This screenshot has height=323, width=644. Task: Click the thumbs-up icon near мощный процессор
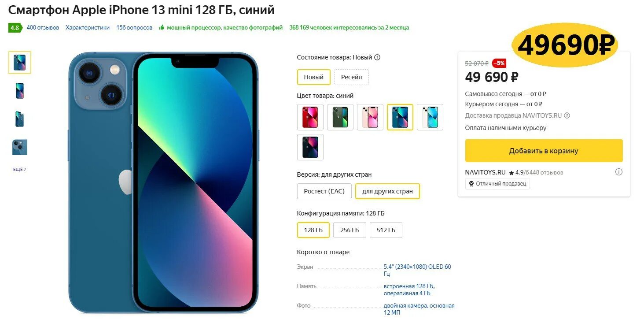[162, 27]
